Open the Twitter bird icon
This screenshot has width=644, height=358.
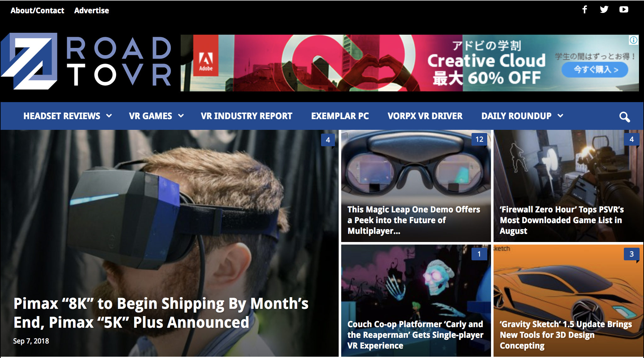coord(604,9)
